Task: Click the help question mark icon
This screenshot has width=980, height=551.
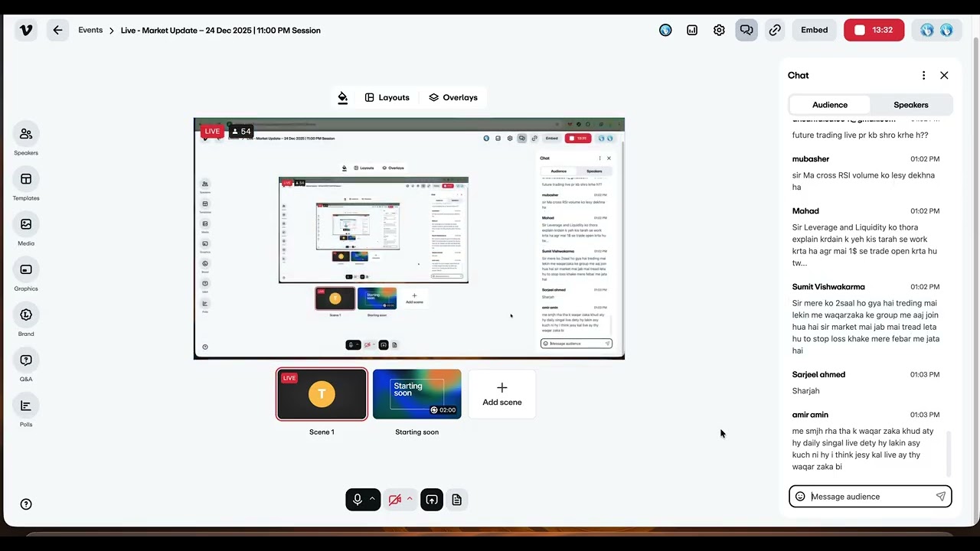Action: [26, 504]
